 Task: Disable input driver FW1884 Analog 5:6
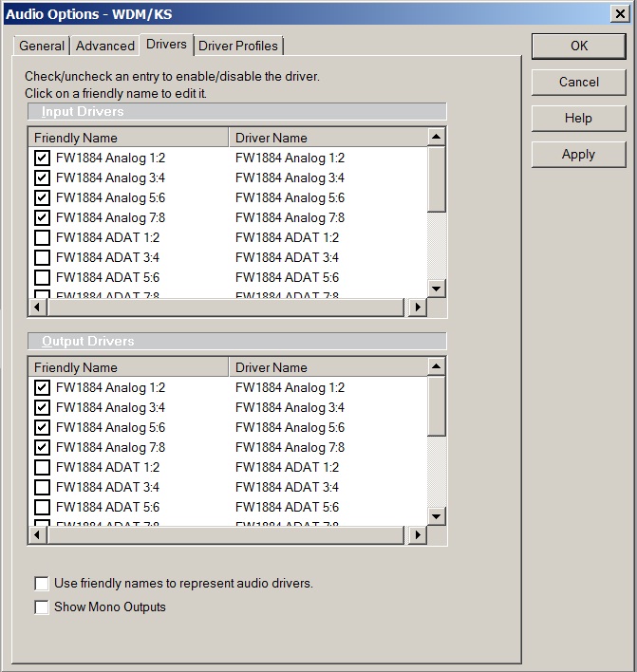[x=42, y=197]
